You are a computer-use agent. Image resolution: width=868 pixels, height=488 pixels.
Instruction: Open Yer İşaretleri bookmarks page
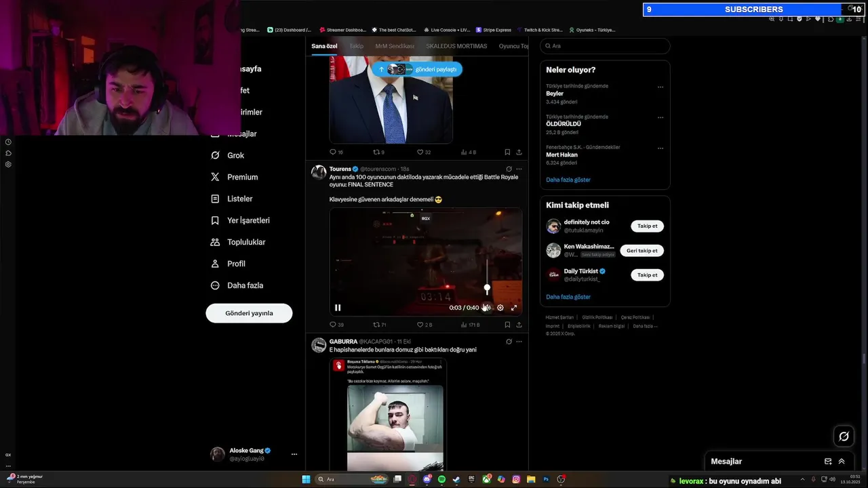pyautogui.click(x=240, y=220)
